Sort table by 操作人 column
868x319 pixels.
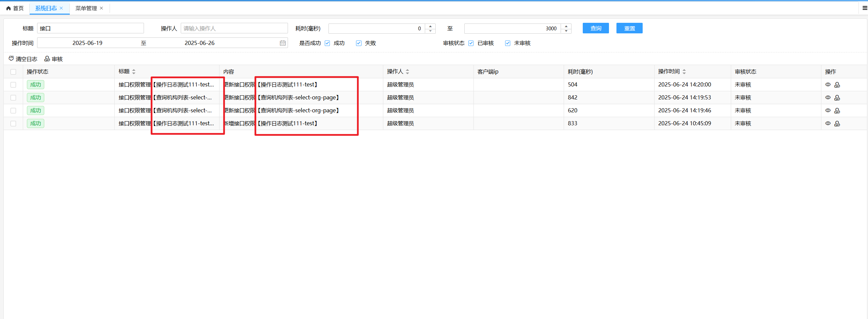pos(407,72)
